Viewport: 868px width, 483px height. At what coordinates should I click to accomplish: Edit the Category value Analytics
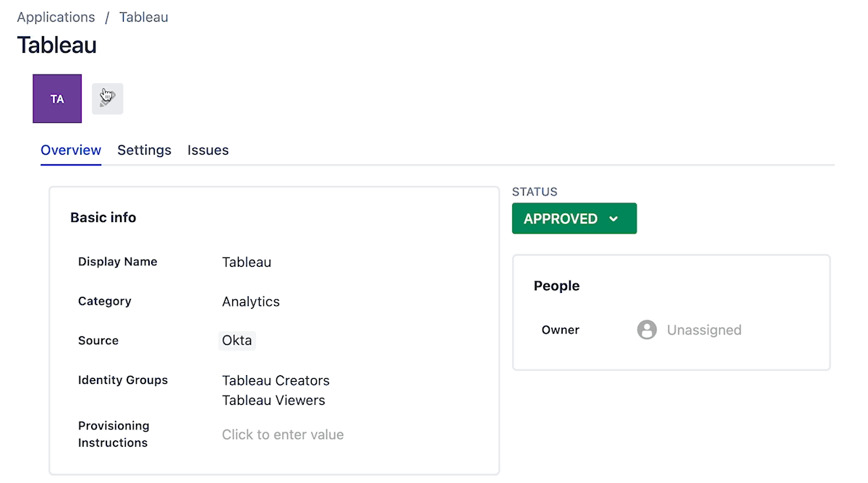[251, 302]
